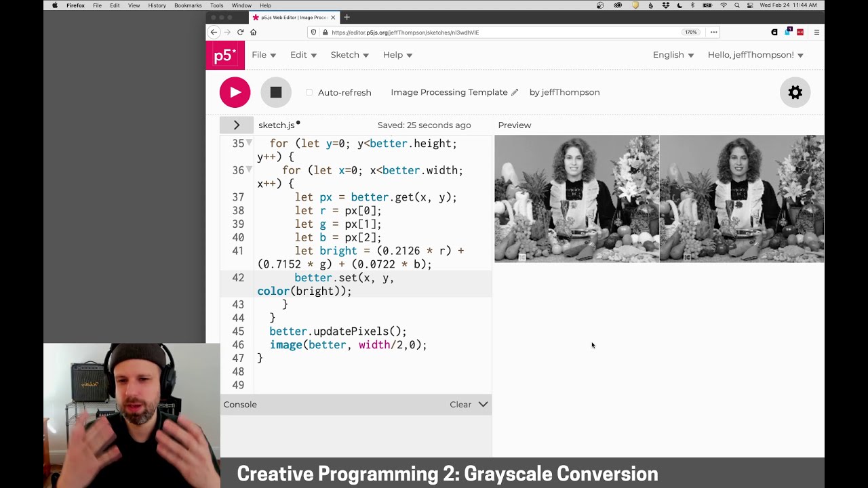
Task: Open the English language dropdown
Action: 673,55
